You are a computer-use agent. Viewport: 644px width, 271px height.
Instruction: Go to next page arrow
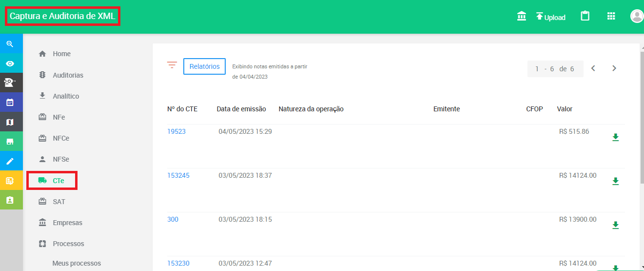(x=614, y=68)
